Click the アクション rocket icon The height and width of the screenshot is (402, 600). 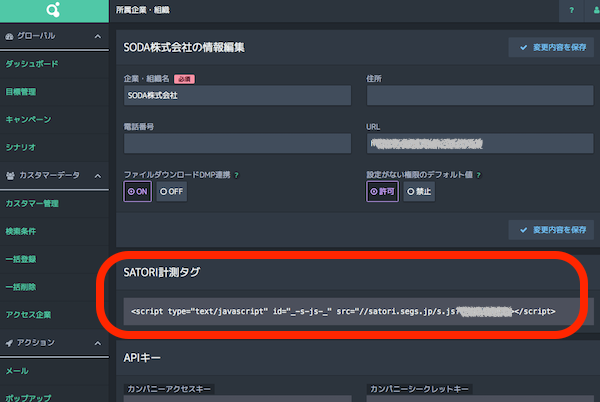pyautogui.click(x=9, y=343)
